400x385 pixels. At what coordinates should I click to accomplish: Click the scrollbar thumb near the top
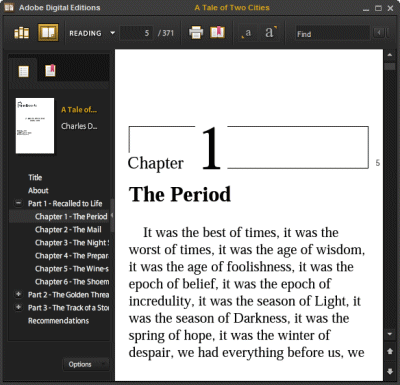[390, 66]
